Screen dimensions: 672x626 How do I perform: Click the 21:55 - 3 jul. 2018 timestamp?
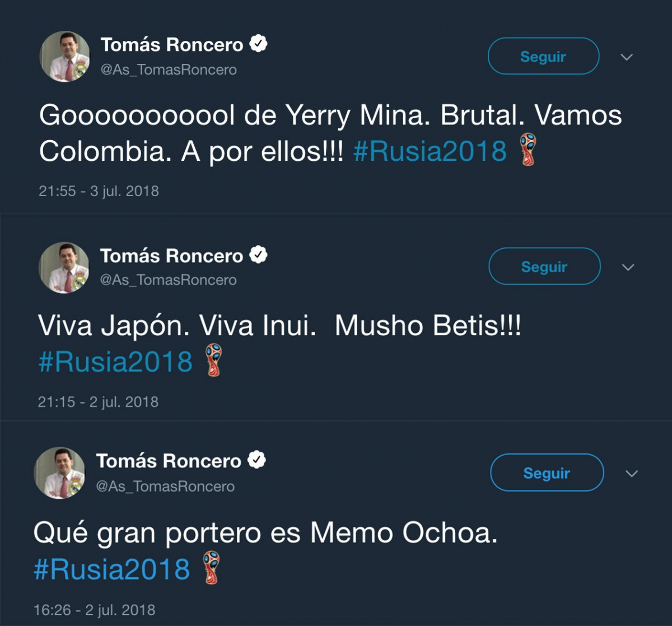tap(99, 191)
